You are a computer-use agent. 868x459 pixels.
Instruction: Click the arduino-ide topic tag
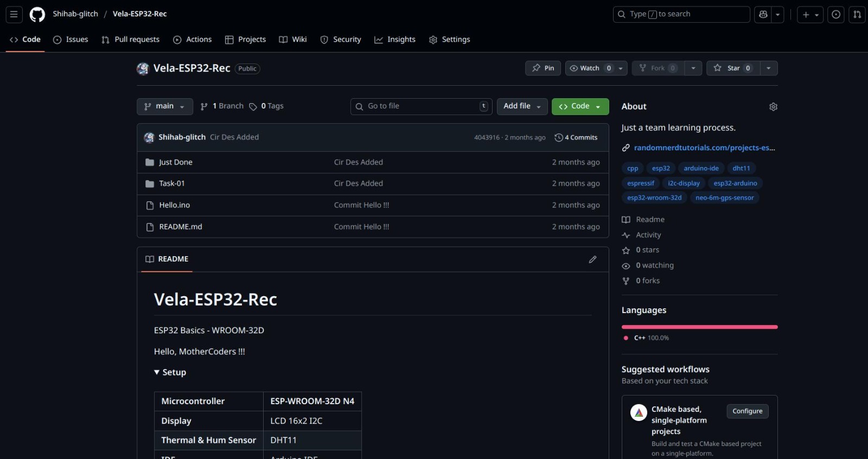[x=701, y=168]
